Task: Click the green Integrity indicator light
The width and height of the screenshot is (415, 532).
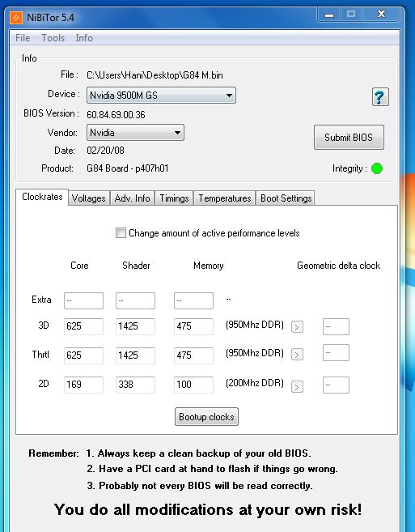Action: (377, 168)
